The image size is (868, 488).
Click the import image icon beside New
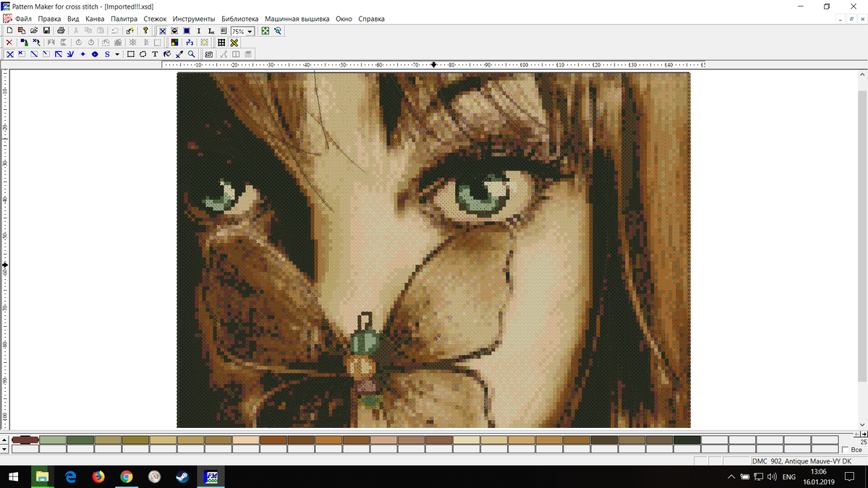pos(22,31)
